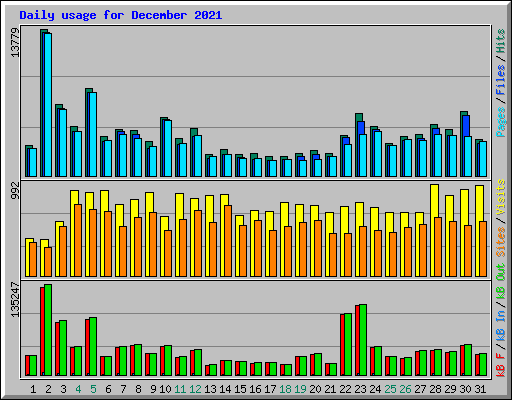Click the green kB Out bar for day 23

pos(363,340)
